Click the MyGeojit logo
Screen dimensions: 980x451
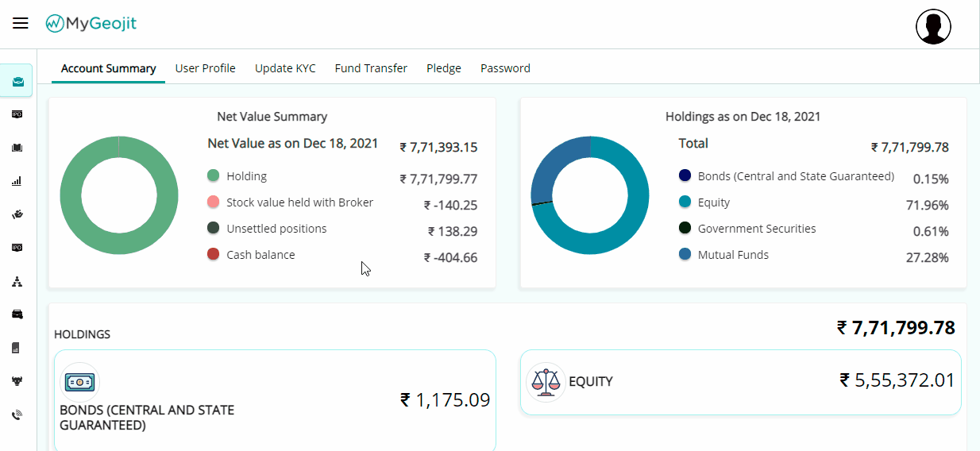point(91,23)
